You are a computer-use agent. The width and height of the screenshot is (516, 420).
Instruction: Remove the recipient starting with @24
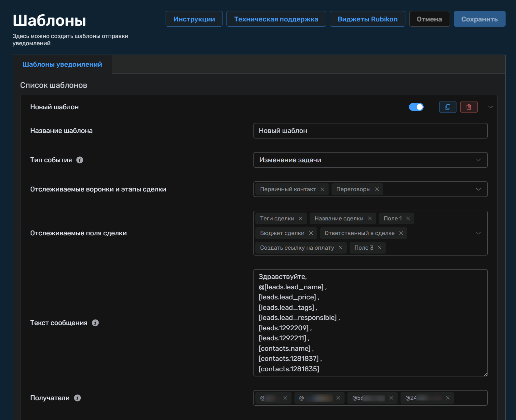pyautogui.click(x=448, y=398)
